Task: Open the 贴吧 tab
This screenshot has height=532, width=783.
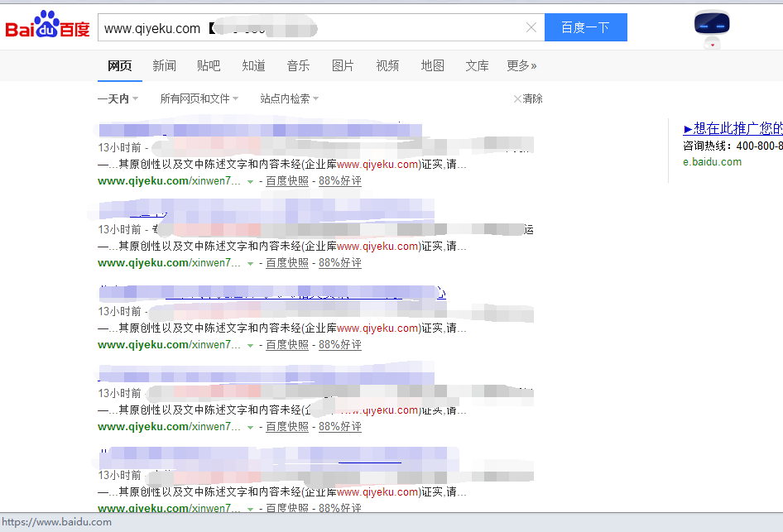Action: (209, 65)
